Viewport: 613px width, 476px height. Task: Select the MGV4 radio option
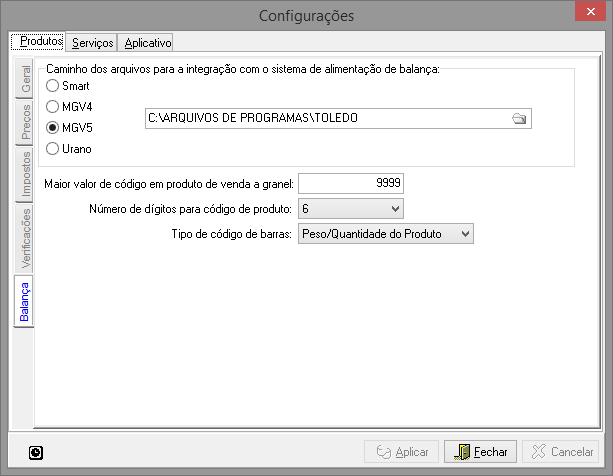click(x=53, y=108)
